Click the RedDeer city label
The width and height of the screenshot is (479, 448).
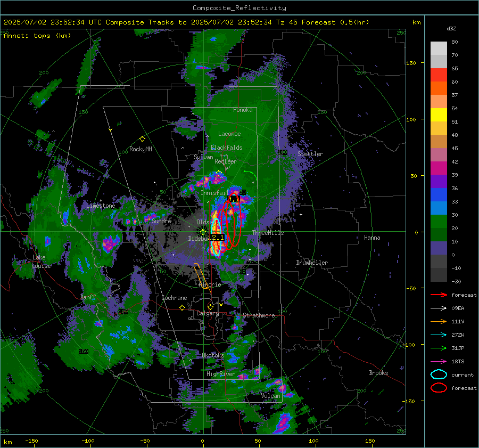pos(226,161)
